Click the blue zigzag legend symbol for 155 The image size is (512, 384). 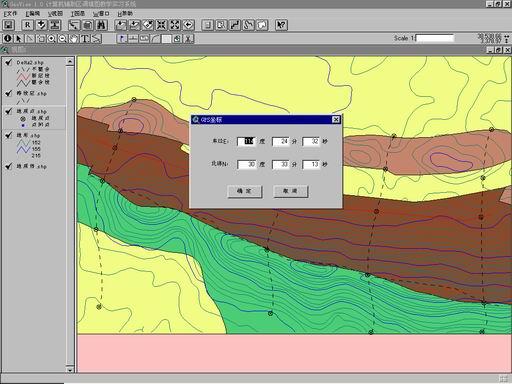coord(23,149)
